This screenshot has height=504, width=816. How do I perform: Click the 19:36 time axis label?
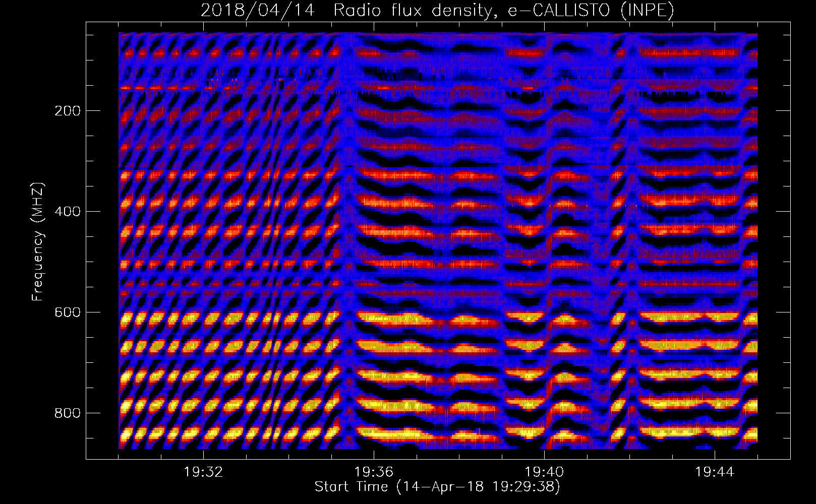click(x=374, y=472)
